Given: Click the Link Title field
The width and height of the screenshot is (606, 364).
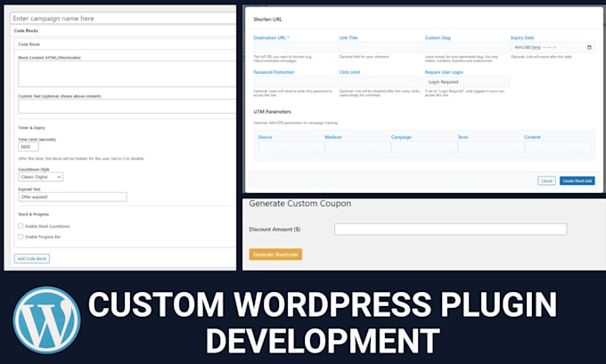Looking at the screenshot, I should [381, 47].
